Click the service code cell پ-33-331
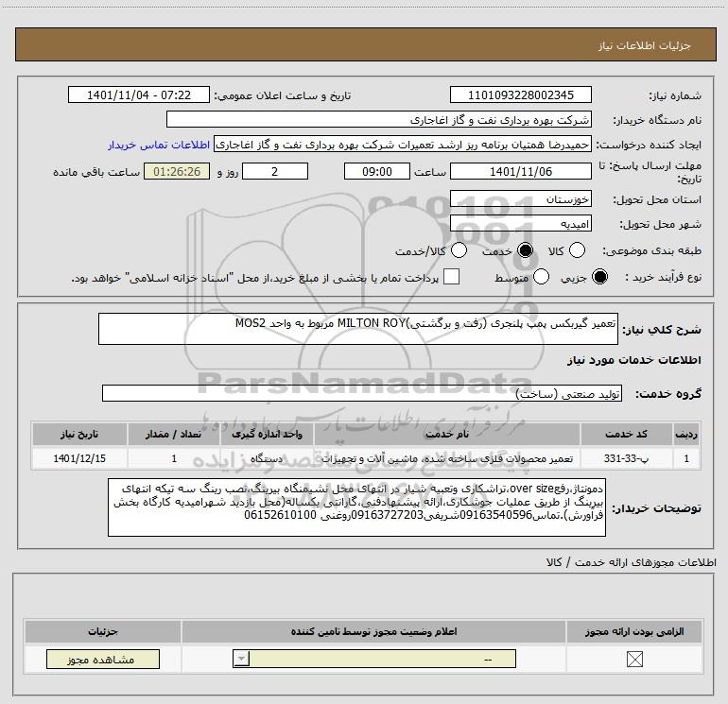Screen dimensions: 728x704 tap(626, 458)
